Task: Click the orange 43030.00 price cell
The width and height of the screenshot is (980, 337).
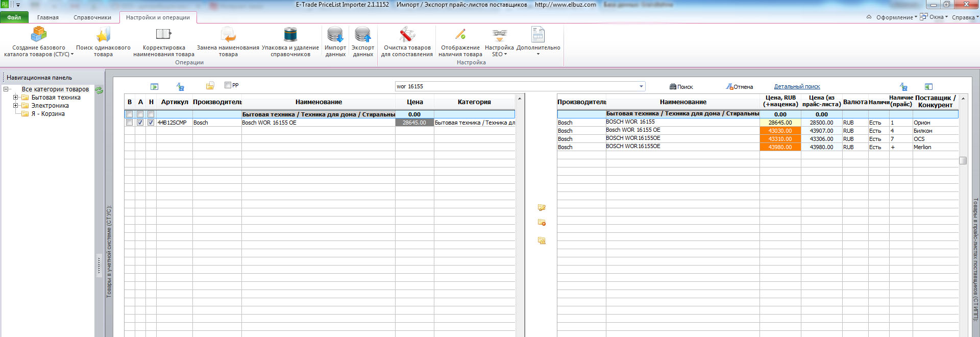Action: coord(780,131)
